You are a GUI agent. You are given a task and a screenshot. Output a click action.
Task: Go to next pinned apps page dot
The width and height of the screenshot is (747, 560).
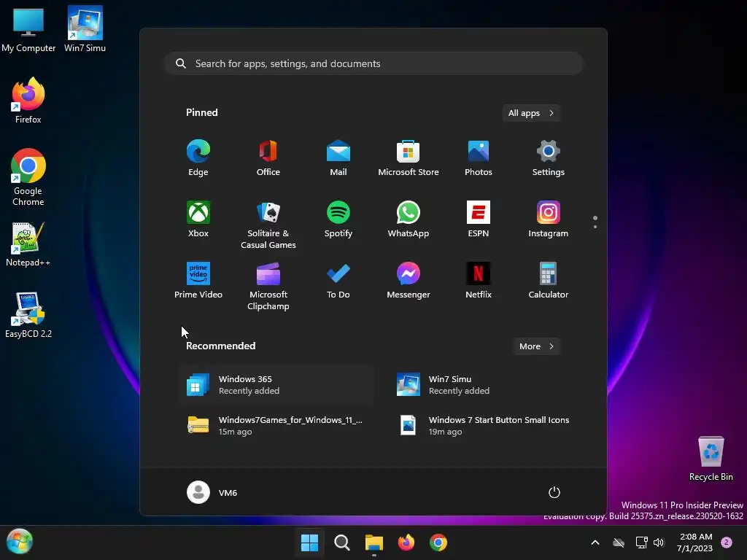pos(595,227)
